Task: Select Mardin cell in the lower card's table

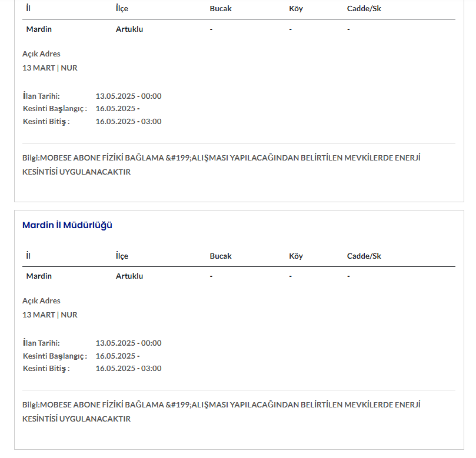Action: tap(39, 276)
